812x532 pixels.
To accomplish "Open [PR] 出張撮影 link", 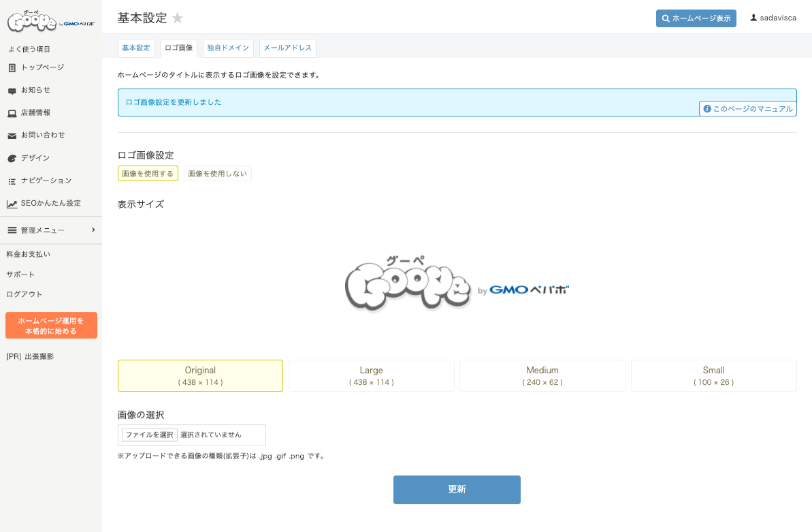I will pos(30,356).
